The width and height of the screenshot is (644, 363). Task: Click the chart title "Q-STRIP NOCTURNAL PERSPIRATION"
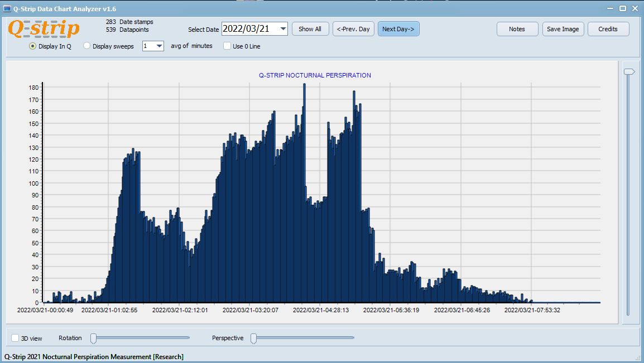click(x=314, y=75)
